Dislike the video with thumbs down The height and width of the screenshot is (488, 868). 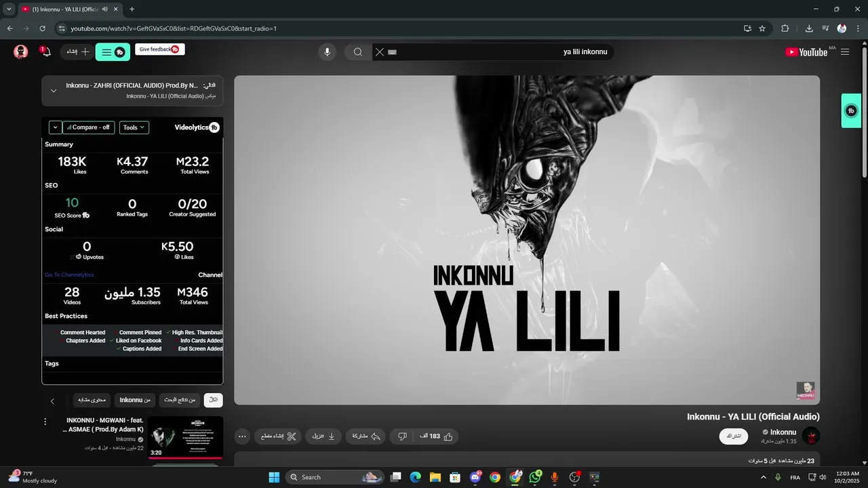(402, 436)
